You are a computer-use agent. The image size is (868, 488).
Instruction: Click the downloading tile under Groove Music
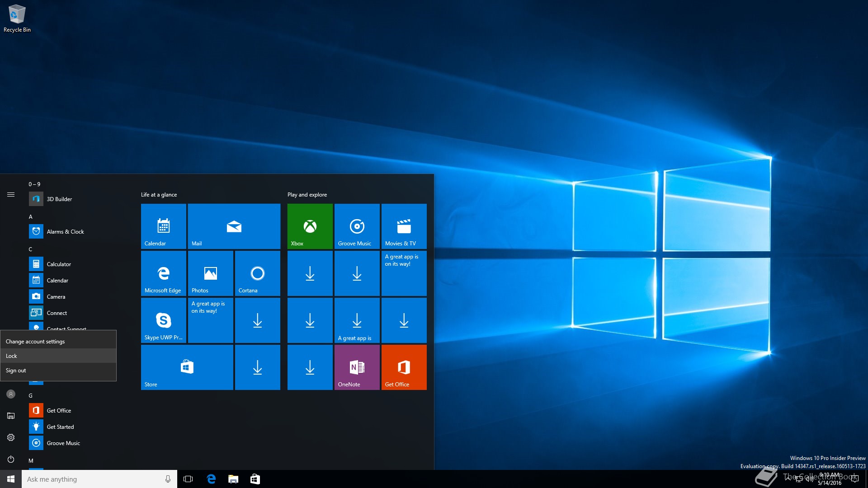click(x=357, y=273)
